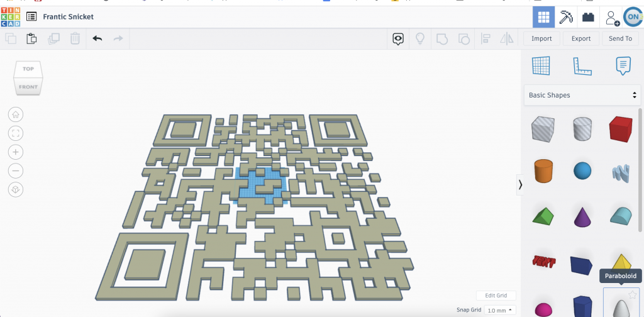Open the account profile avatar
644x317 pixels.
pos(633,17)
